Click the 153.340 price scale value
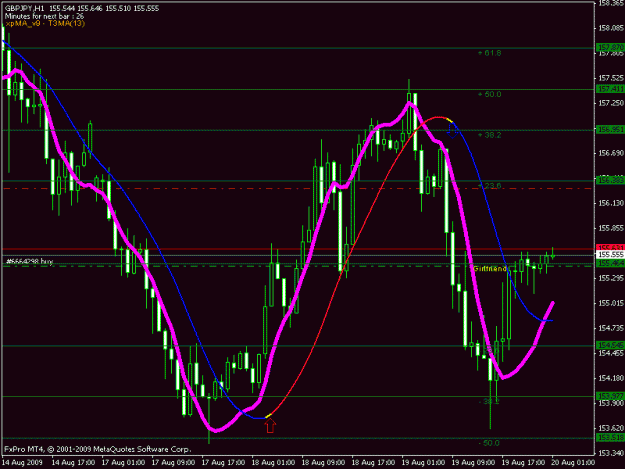Screen dimensions: 625x469 pyautogui.click(x=611, y=453)
